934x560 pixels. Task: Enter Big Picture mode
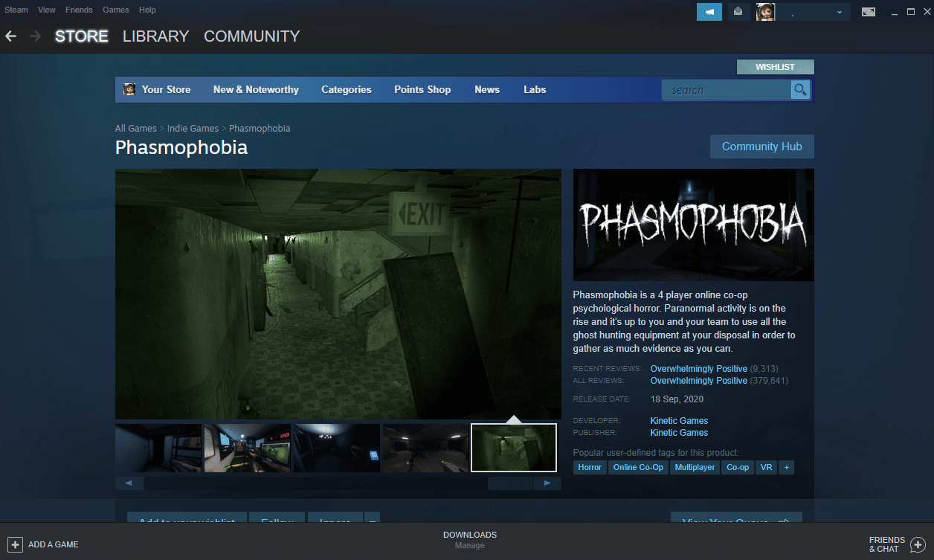tap(868, 11)
